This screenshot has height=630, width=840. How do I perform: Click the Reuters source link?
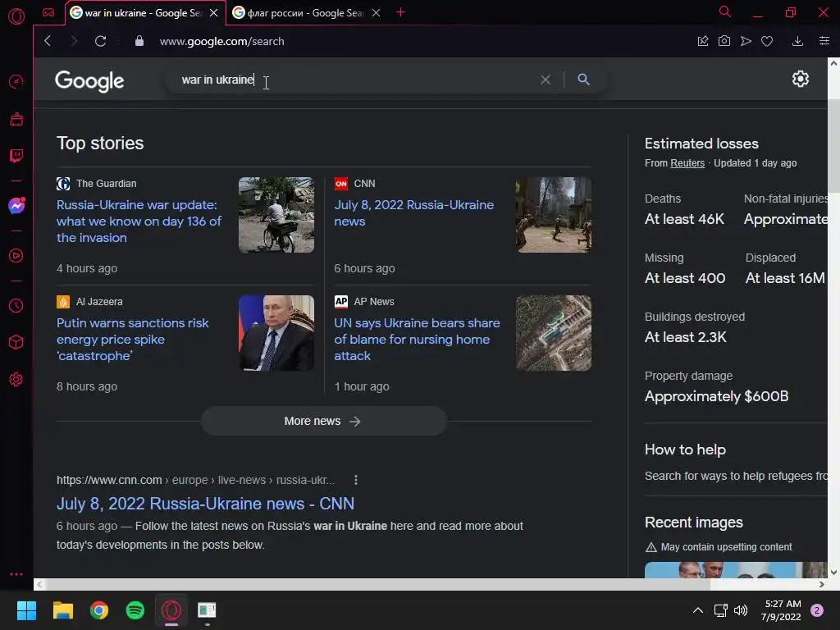click(687, 163)
